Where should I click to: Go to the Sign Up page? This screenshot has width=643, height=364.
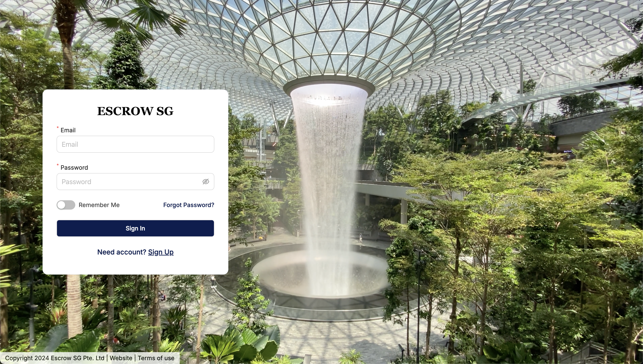click(x=161, y=252)
